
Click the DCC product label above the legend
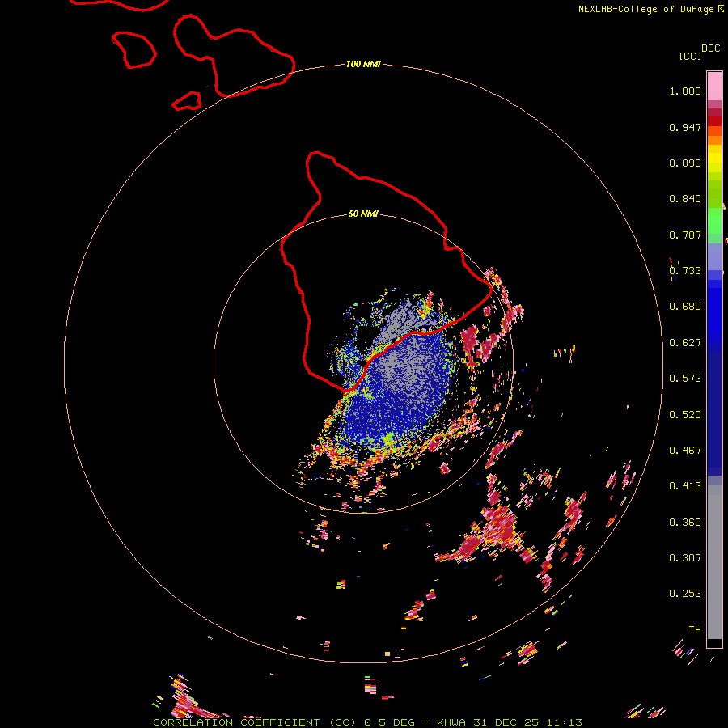point(710,49)
